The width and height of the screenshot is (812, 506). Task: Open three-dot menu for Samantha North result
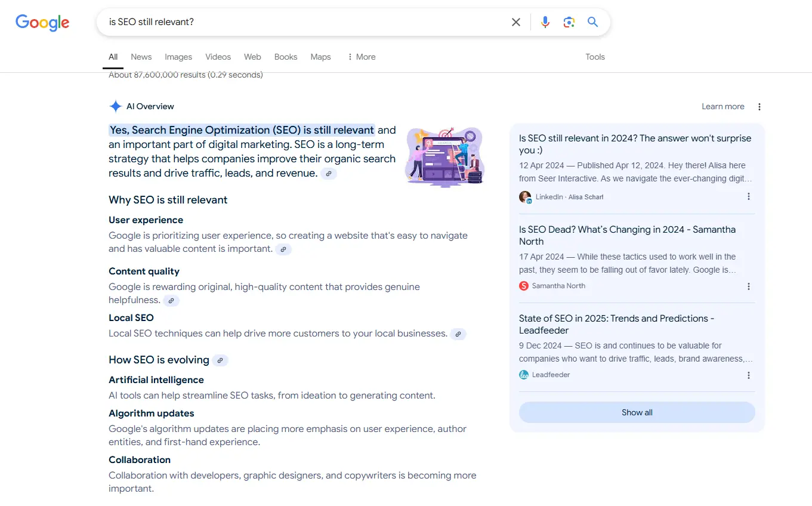(749, 286)
